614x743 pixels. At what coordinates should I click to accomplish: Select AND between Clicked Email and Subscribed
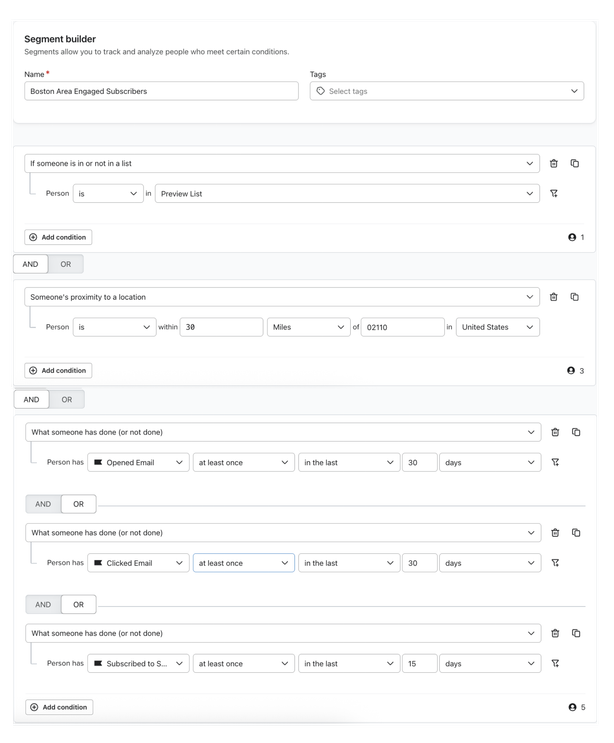click(43, 605)
